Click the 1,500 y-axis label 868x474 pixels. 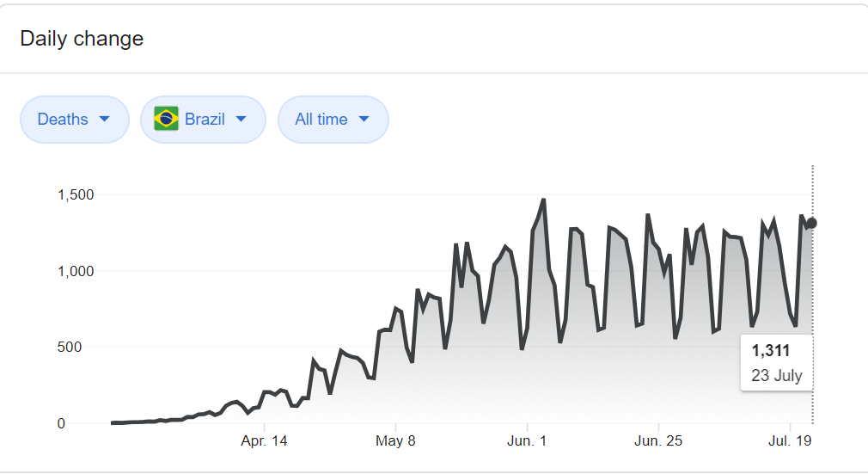[76, 194]
